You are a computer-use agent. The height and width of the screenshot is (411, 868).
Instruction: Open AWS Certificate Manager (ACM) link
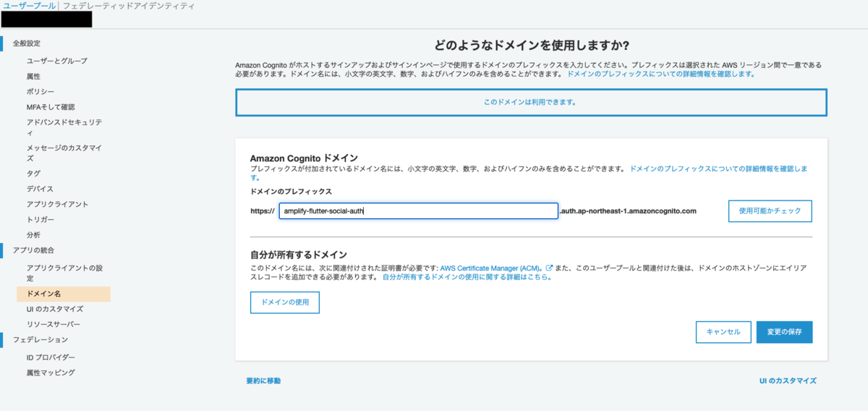tap(492, 268)
